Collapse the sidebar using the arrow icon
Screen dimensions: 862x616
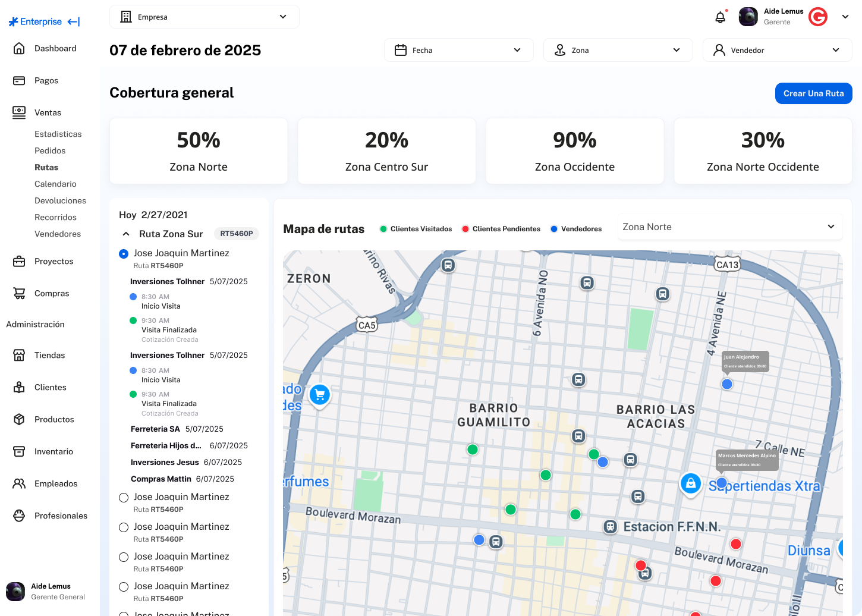click(x=74, y=22)
